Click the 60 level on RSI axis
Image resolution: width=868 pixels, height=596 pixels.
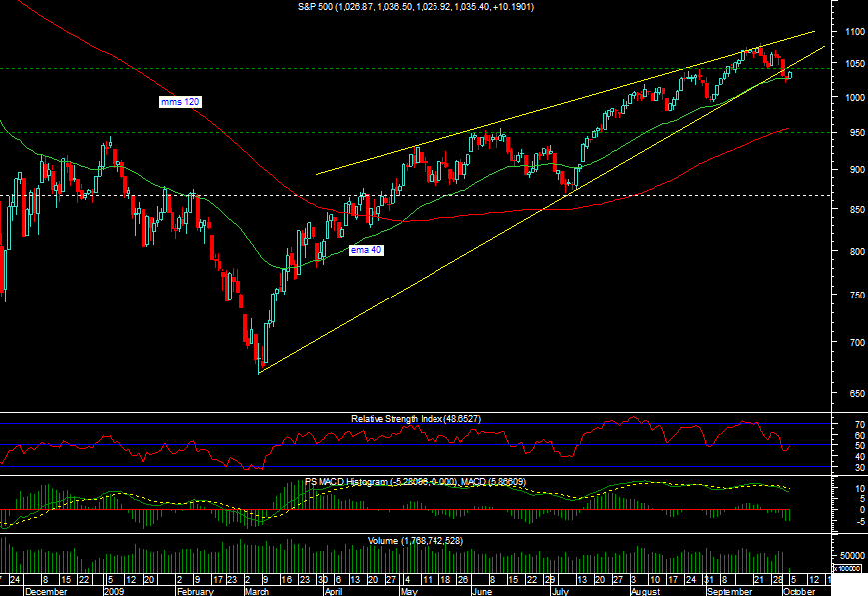(860, 435)
